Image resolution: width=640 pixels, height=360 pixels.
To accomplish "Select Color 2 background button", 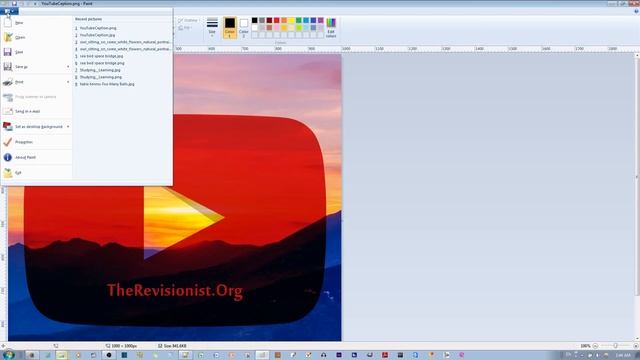I will pos(244,28).
